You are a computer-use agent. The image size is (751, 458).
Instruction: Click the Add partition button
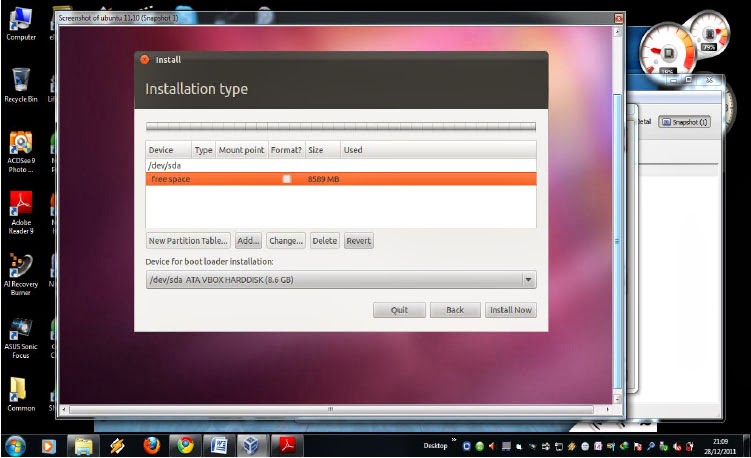click(248, 240)
